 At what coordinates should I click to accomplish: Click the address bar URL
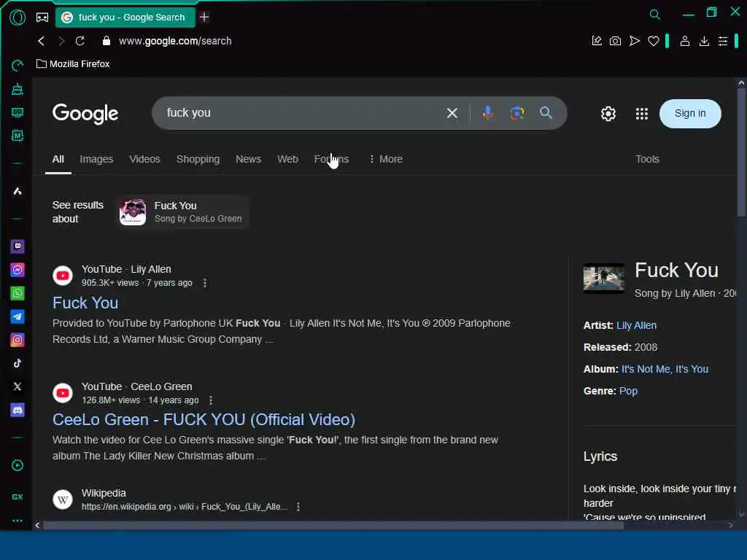[x=175, y=41]
